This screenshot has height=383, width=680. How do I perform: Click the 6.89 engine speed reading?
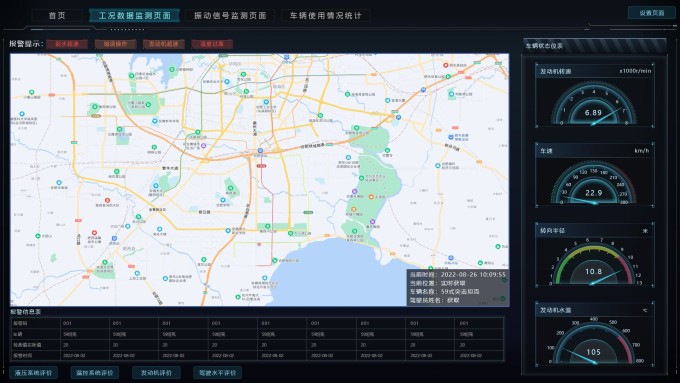(593, 113)
